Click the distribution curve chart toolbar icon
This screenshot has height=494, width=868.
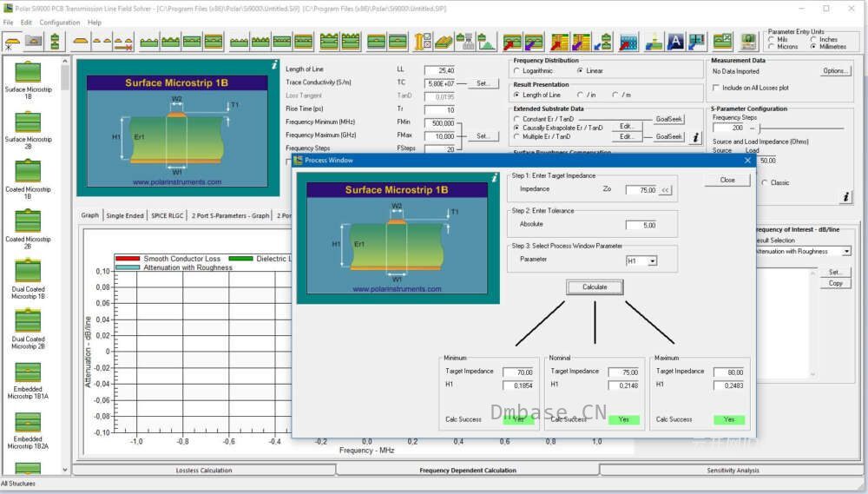[x=487, y=42]
